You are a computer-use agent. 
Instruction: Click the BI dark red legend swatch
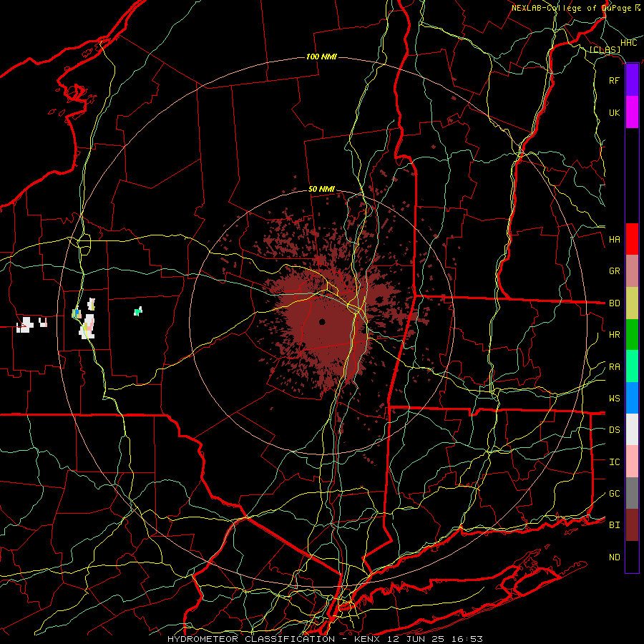tap(632, 525)
